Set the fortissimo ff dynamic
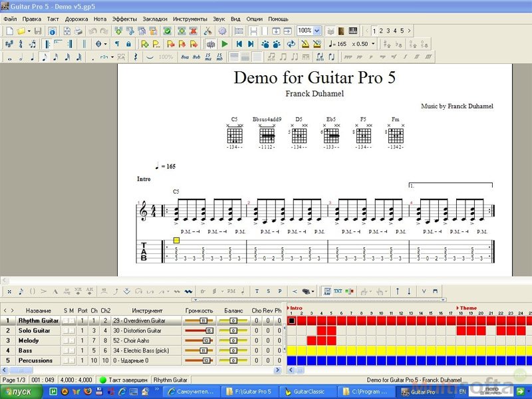This screenshot has width=532, height=399. pyautogui.click(x=417, y=57)
